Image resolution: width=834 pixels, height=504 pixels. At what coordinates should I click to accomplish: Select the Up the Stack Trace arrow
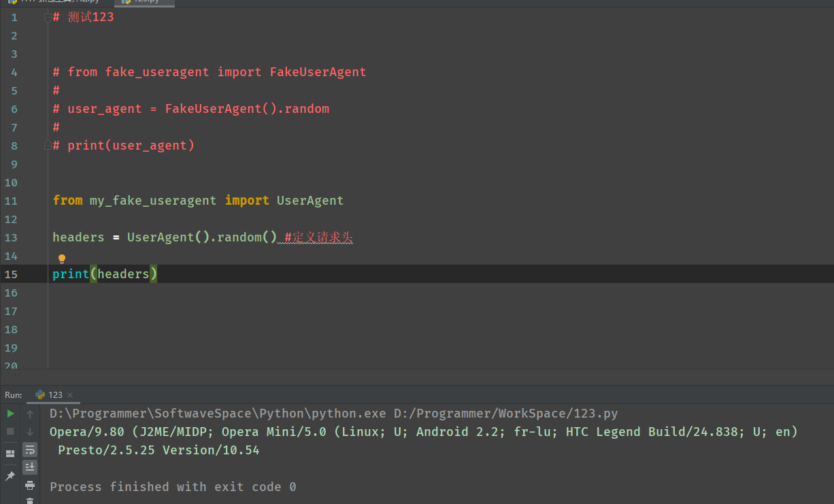coord(29,414)
